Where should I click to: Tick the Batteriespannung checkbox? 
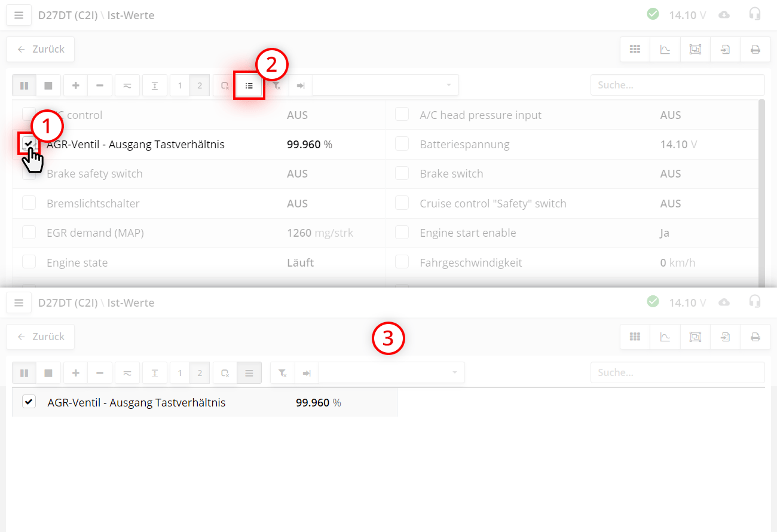pyautogui.click(x=402, y=144)
